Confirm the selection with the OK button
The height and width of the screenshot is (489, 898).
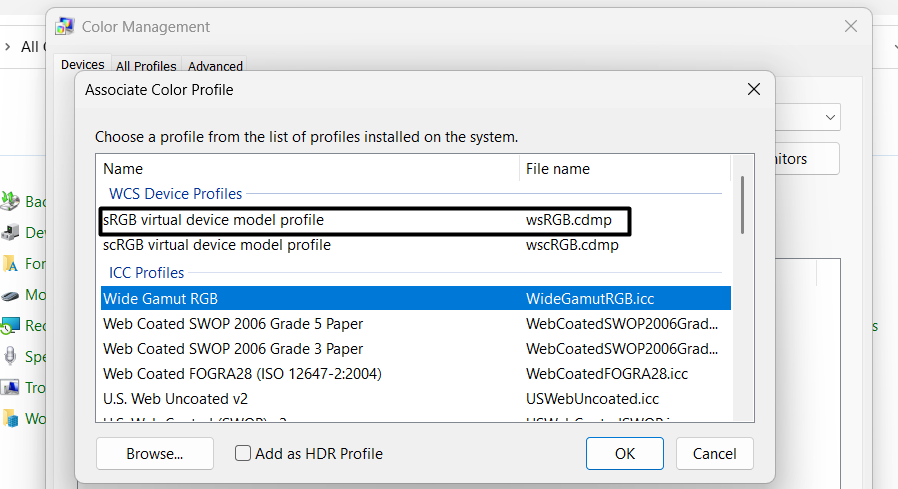tap(625, 454)
